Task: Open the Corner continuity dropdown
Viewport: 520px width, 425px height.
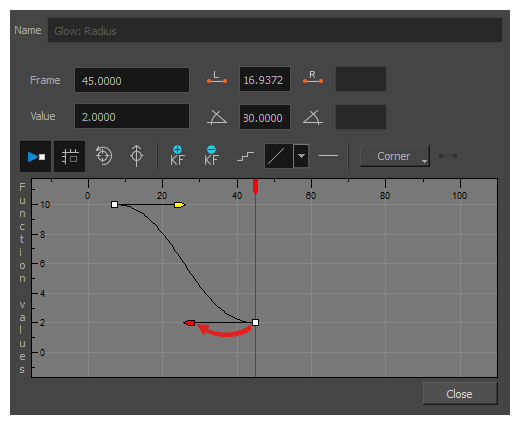Action: point(395,156)
